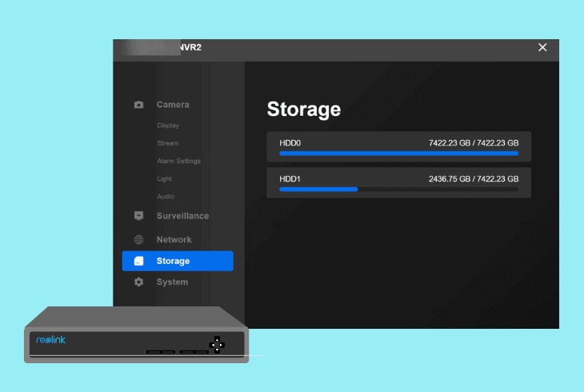Click the Reolink logo on the NVR device
The width and height of the screenshot is (584, 392).
tap(50, 339)
